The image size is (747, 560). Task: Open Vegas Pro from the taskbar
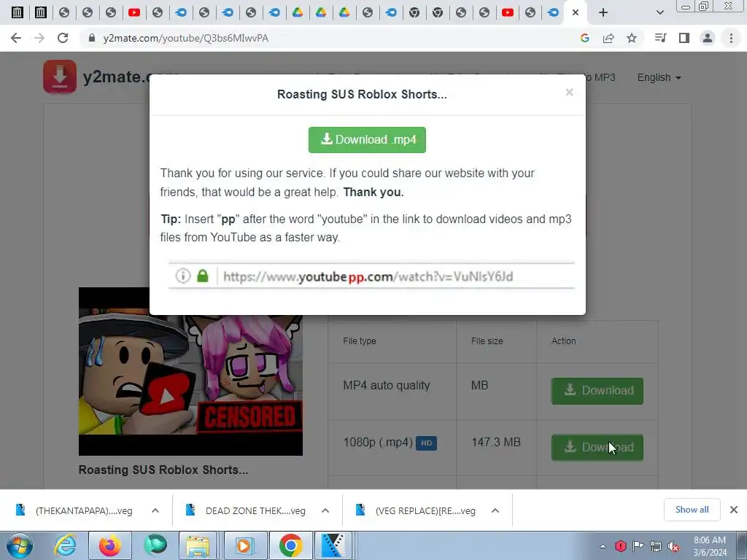pyautogui.click(x=333, y=545)
